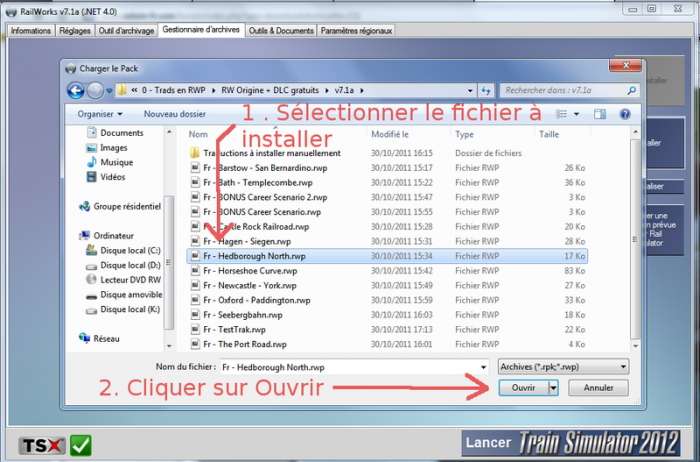The height and width of the screenshot is (462, 700).
Task: Sort by Nom column header
Action: tap(198, 134)
